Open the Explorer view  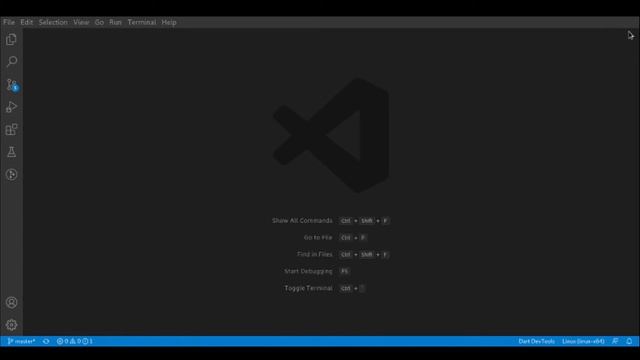11,40
